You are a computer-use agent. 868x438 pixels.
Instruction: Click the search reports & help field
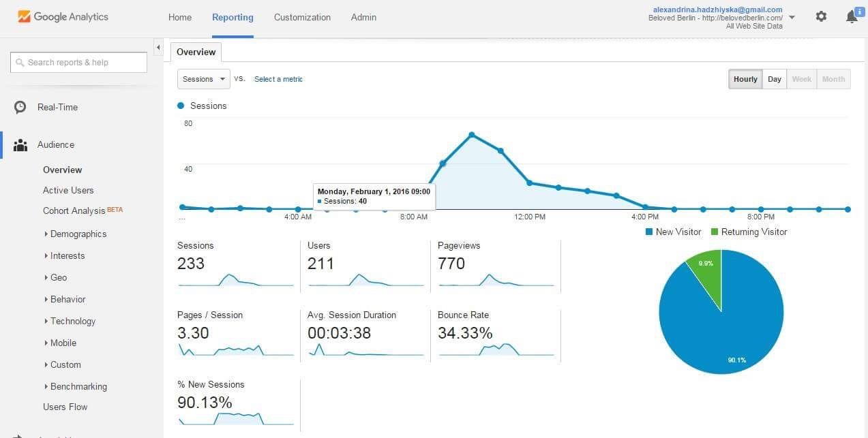79,62
